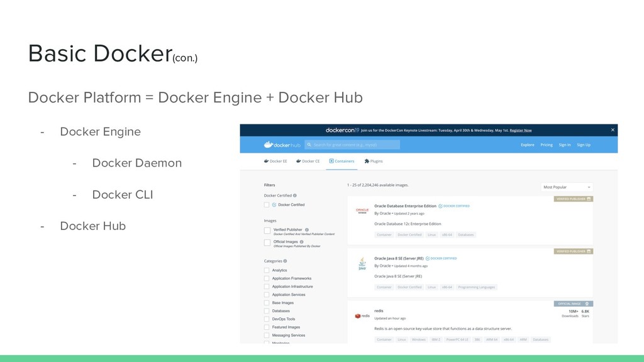Click Verified Publisher ribbon on Oracle Java card
The image size is (644, 362).
click(x=574, y=251)
